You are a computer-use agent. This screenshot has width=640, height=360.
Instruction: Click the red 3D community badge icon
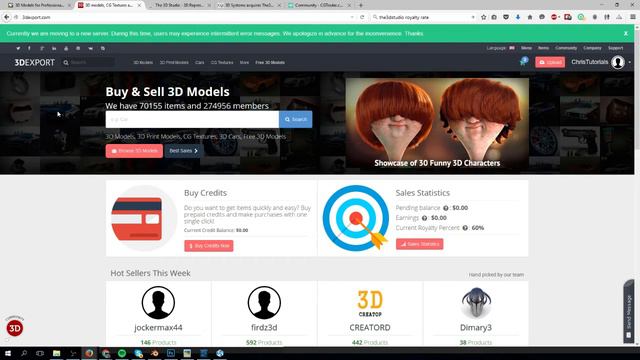point(15,328)
